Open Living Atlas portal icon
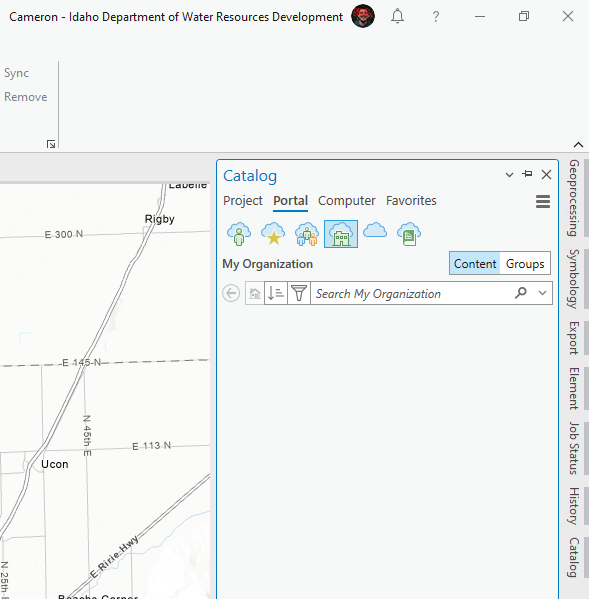 (x=409, y=234)
